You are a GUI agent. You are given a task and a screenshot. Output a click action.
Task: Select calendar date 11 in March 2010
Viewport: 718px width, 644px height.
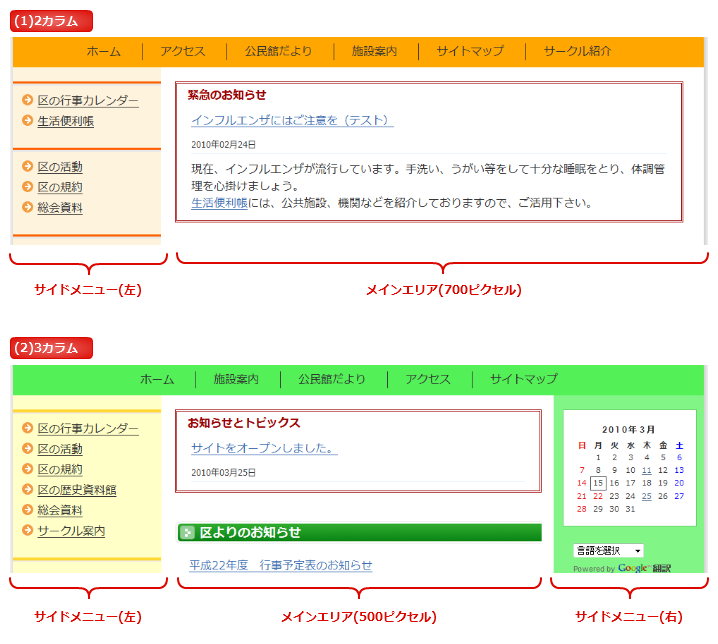pyautogui.click(x=647, y=470)
